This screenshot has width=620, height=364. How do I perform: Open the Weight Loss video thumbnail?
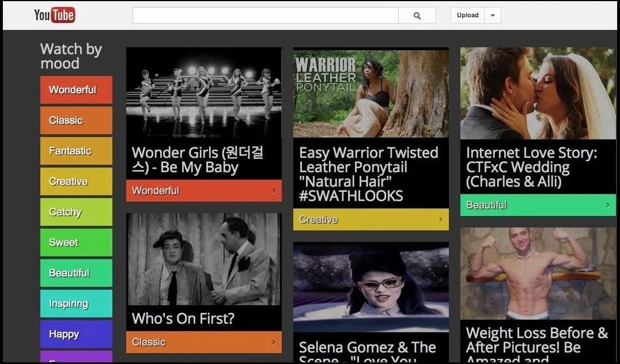click(538, 274)
